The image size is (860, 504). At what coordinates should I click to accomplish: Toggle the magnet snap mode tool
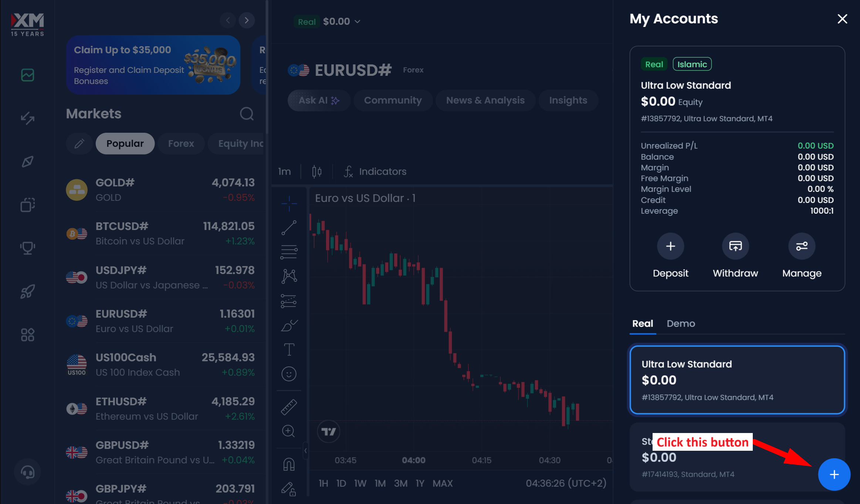click(x=289, y=464)
